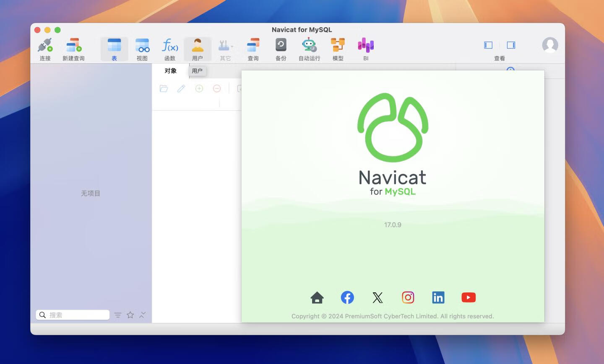Open the Function (函数) objects
Viewport: 604px width, 364px height.
click(x=170, y=49)
